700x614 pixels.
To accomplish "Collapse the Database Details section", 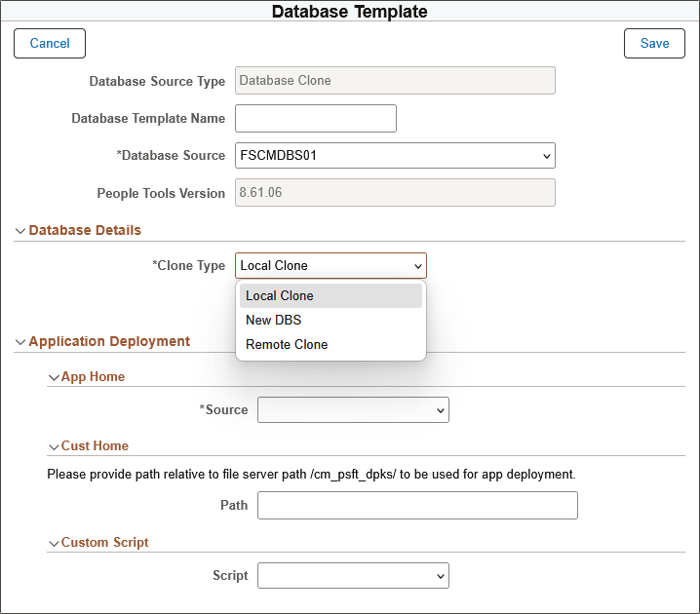I will [20, 231].
